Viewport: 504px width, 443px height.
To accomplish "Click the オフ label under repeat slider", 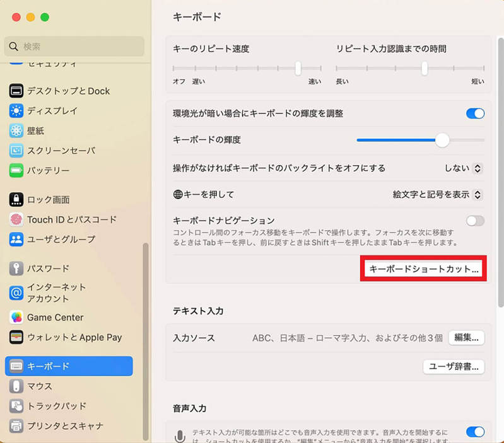I will pyautogui.click(x=179, y=81).
